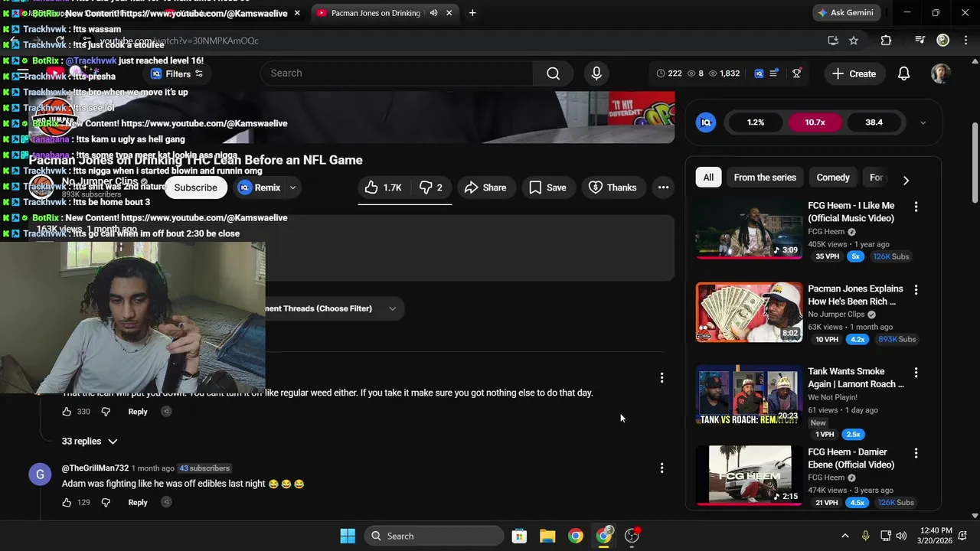Reply to the comment with 330 likes
Image resolution: width=980 pixels, height=551 pixels.
click(138, 412)
